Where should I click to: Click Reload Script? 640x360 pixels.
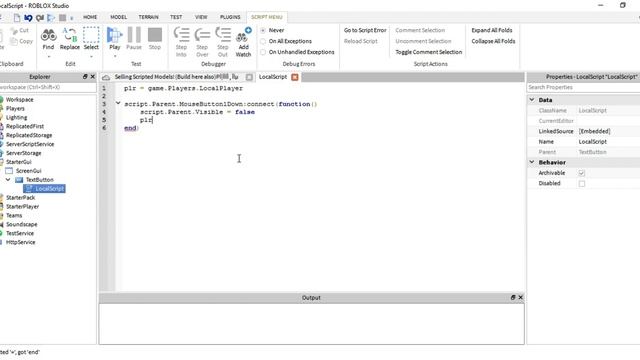[360, 41]
